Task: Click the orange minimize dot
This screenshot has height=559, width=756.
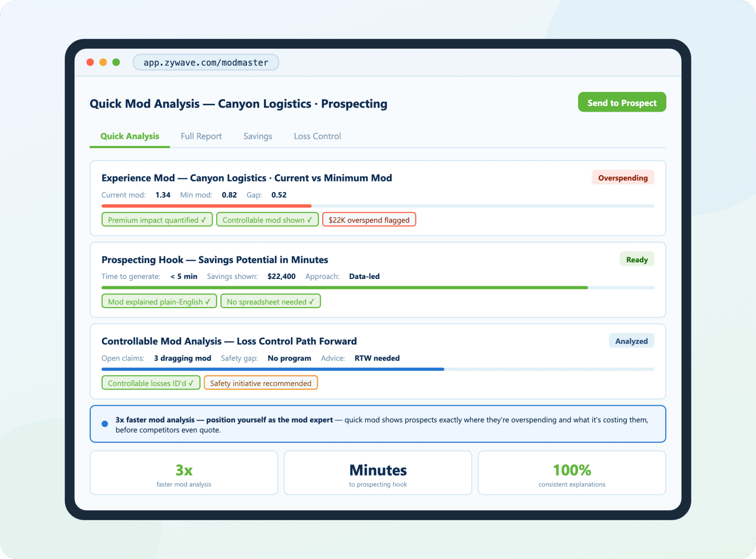Action: click(103, 62)
